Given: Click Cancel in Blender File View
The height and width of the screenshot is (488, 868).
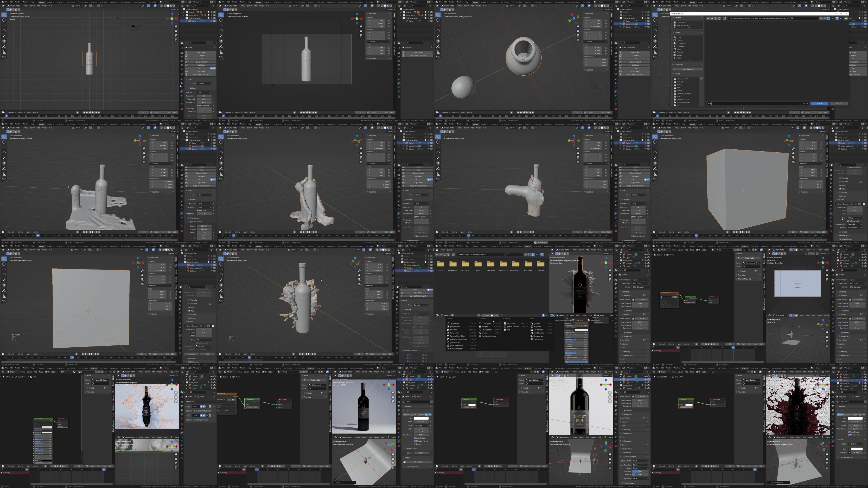Looking at the screenshot, I should coord(838,103).
